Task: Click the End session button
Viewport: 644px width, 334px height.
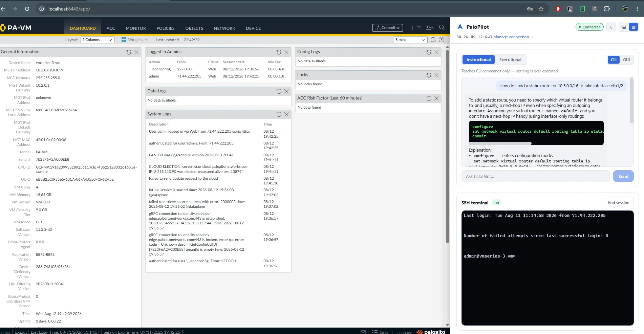Action: click(619, 203)
